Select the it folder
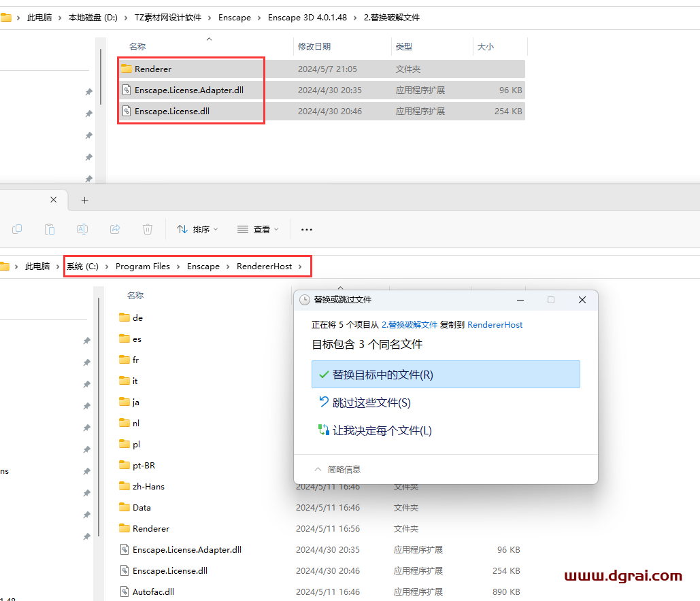 (129, 381)
